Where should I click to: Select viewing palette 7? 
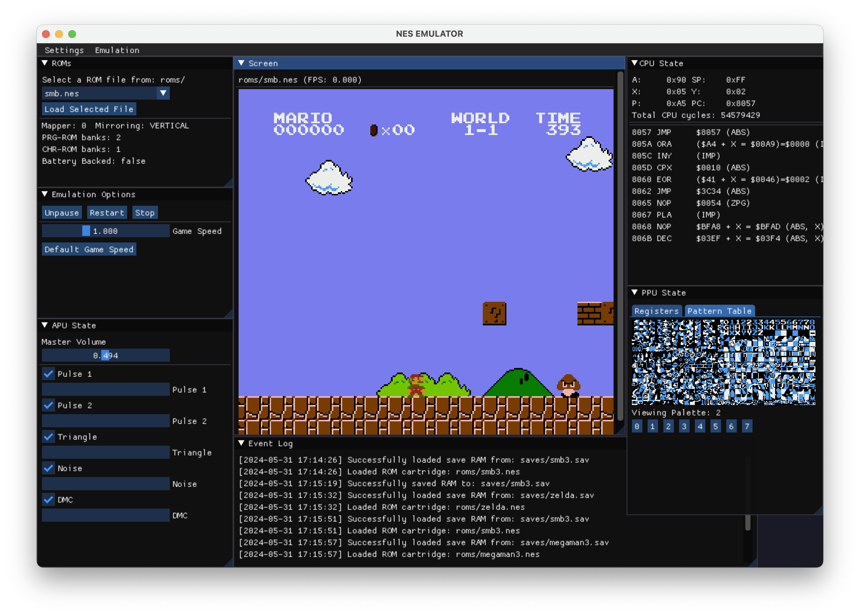(x=747, y=427)
